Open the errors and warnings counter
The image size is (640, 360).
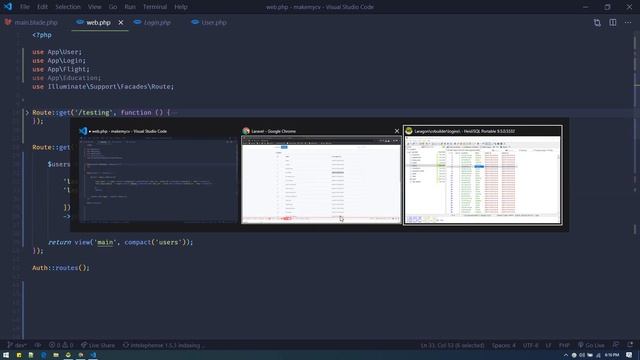(x=61, y=345)
